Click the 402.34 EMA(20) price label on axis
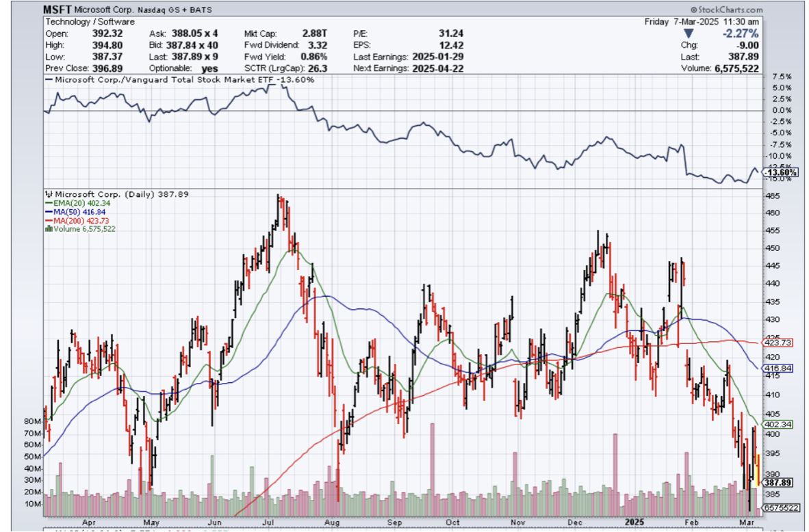 point(780,424)
